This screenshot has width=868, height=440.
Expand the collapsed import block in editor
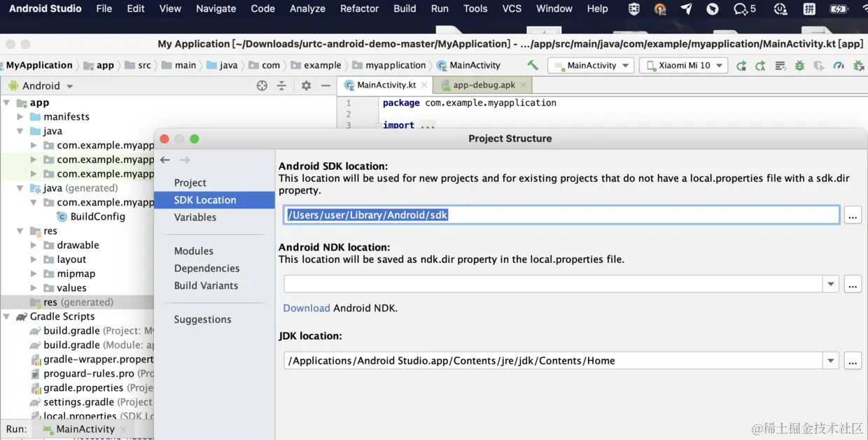pyautogui.click(x=379, y=126)
